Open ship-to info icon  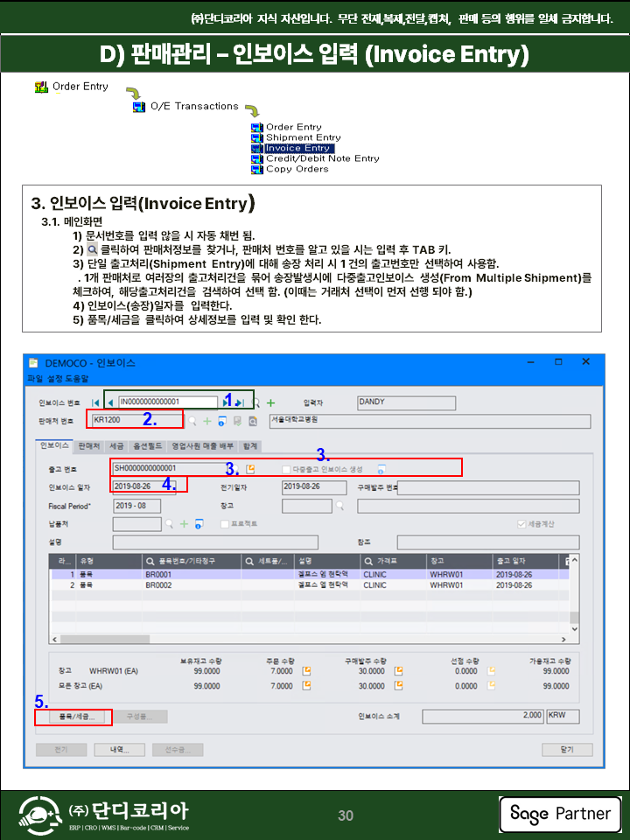199,523
